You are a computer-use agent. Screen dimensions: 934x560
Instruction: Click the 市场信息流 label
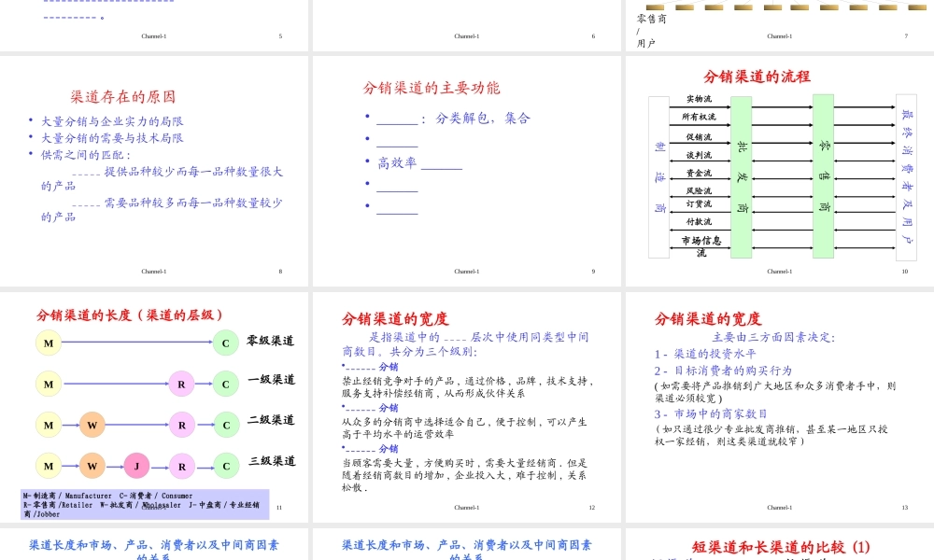tap(701, 245)
